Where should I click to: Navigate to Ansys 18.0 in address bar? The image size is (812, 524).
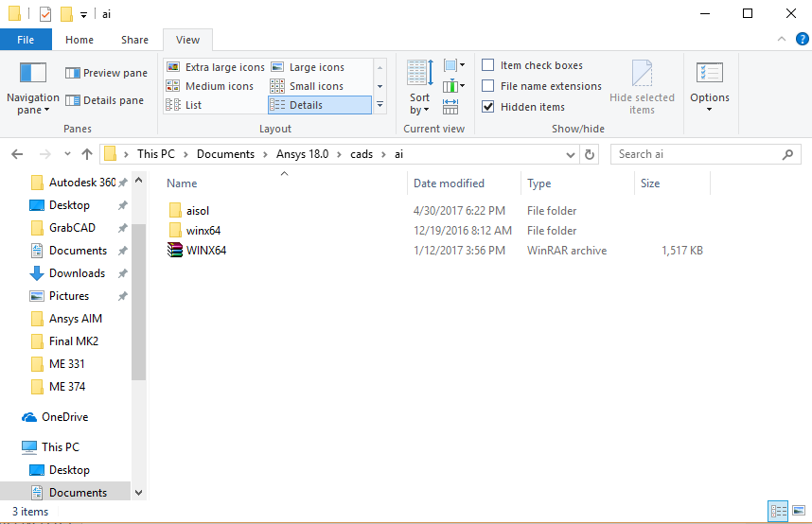point(303,154)
